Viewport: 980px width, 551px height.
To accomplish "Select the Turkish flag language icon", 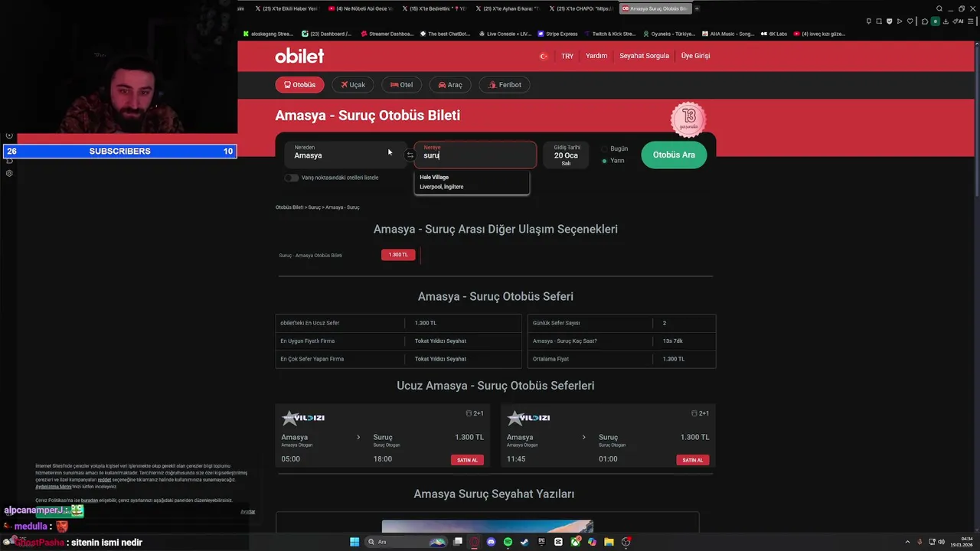I will (x=544, y=56).
